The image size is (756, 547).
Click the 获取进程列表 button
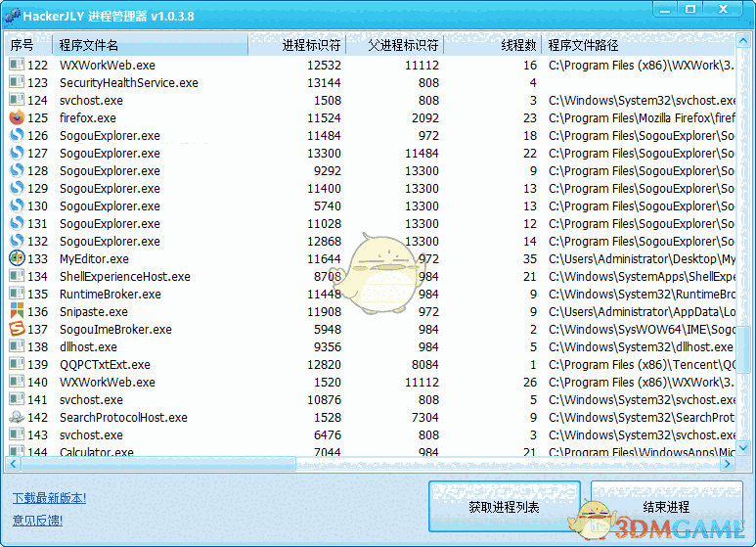pos(505,507)
